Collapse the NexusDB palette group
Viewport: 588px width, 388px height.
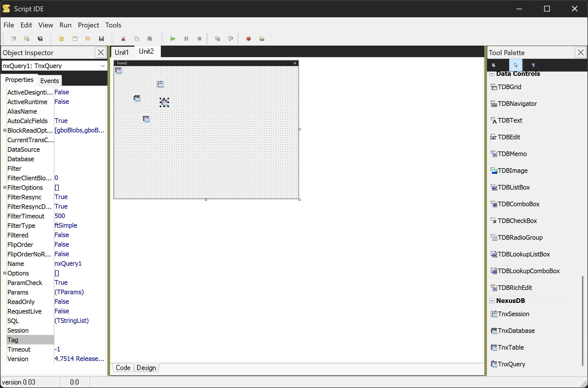coord(492,301)
